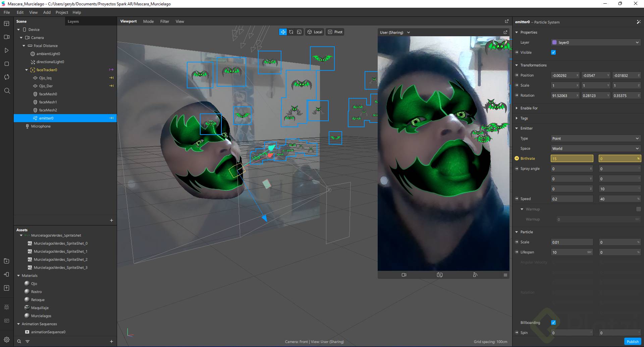This screenshot has height=347, width=644.
Task: Pop out the viewport panel icon
Action: 506,21
